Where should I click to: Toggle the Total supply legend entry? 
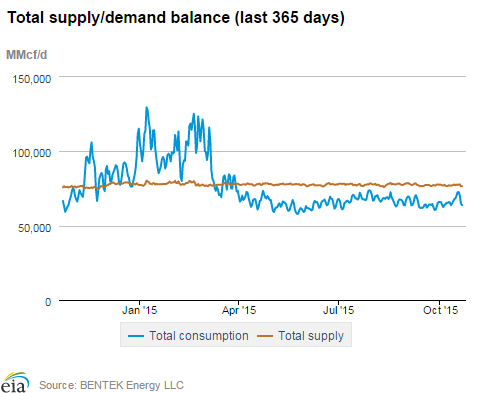(x=300, y=336)
